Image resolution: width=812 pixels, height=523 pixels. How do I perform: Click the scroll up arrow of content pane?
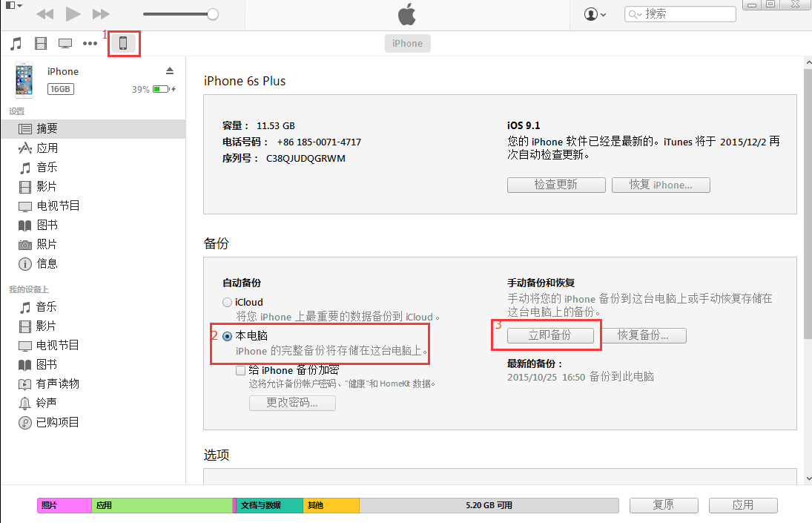click(808, 63)
